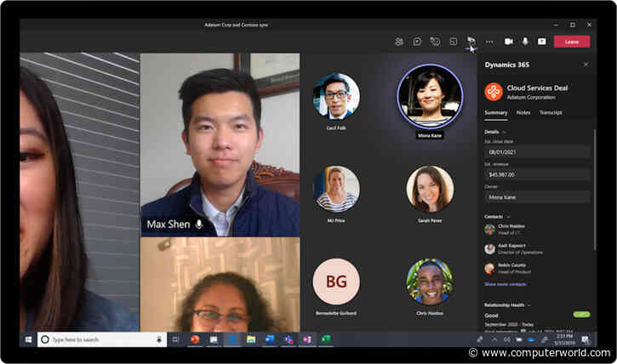Open File Explorer from taskbar

[251, 339]
